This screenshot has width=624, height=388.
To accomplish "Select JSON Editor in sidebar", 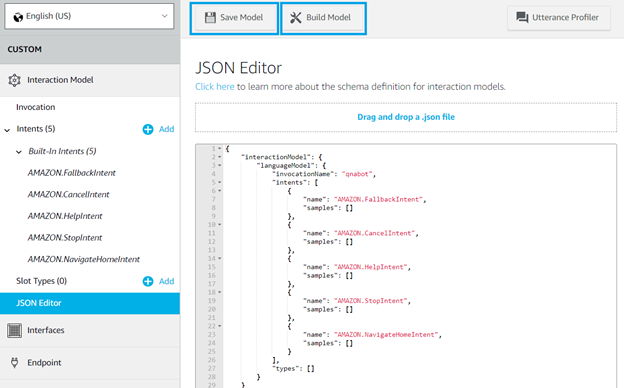I will click(x=90, y=303).
